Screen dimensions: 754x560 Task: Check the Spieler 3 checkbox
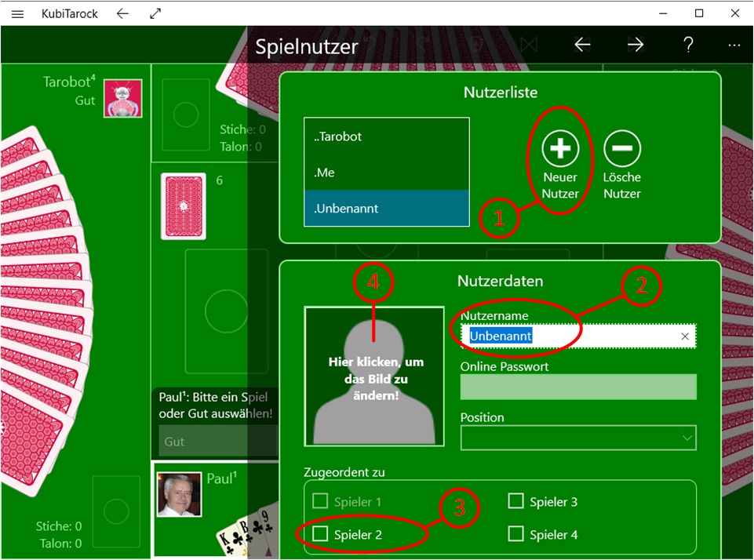tap(515, 502)
